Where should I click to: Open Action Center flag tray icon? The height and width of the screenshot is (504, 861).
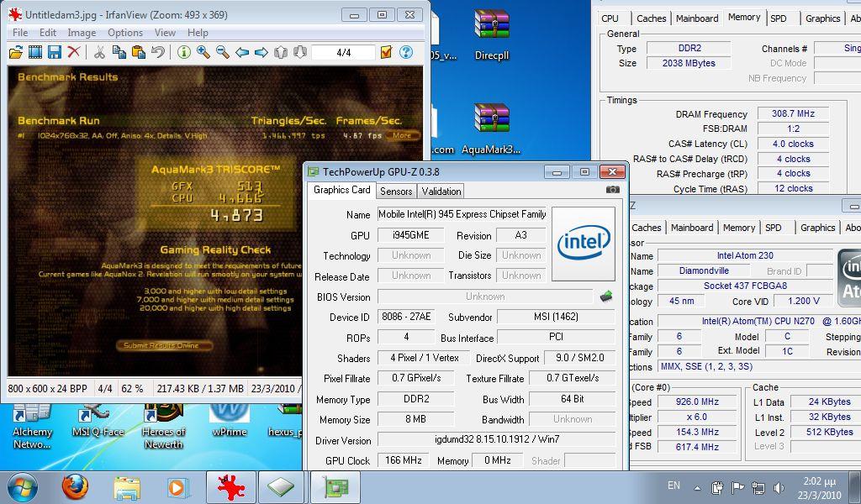point(737,487)
